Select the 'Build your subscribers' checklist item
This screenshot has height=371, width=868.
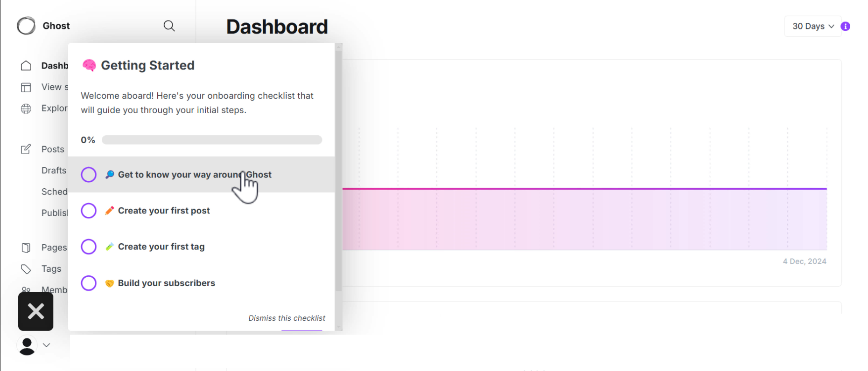[x=166, y=283]
